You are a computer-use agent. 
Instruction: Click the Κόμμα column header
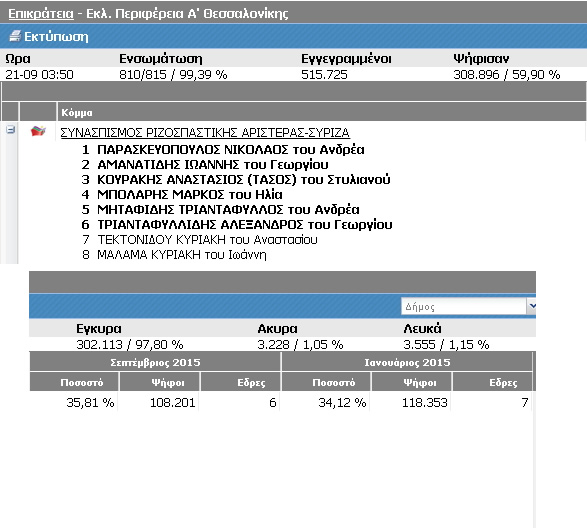pos(77,112)
